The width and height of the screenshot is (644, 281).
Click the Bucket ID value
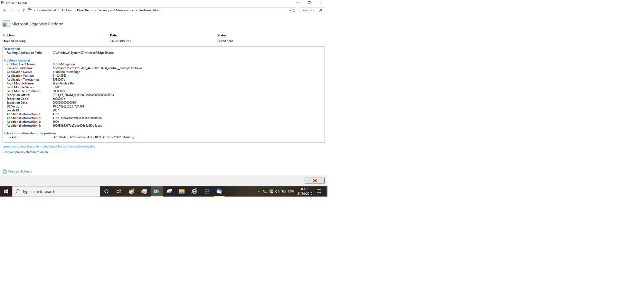click(93, 137)
